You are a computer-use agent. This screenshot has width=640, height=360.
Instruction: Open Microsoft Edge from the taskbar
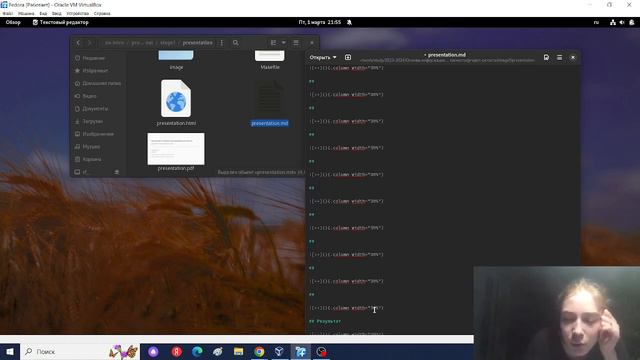197,351
